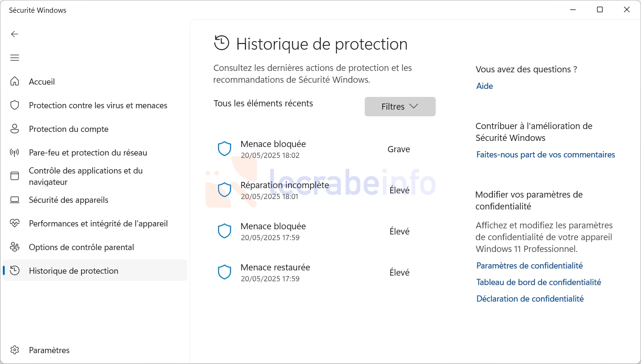The image size is (641, 364).
Task: Click the back arrow icon
Action: coord(15,34)
